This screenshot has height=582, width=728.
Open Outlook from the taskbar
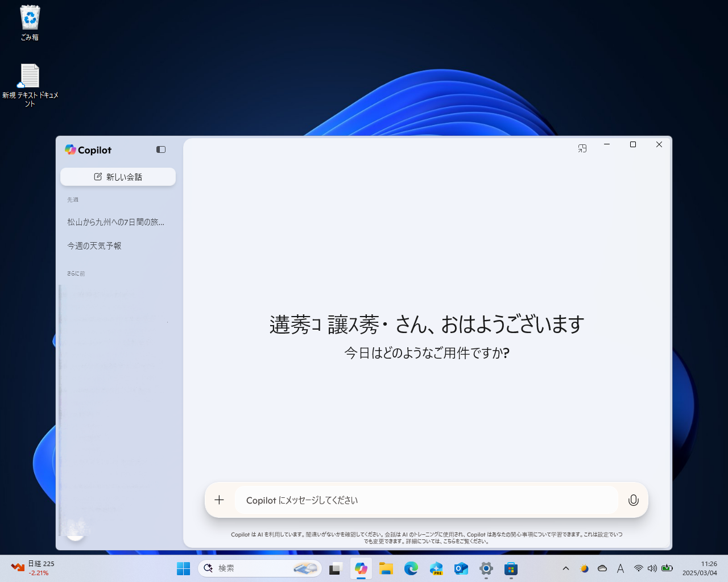click(461, 568)
